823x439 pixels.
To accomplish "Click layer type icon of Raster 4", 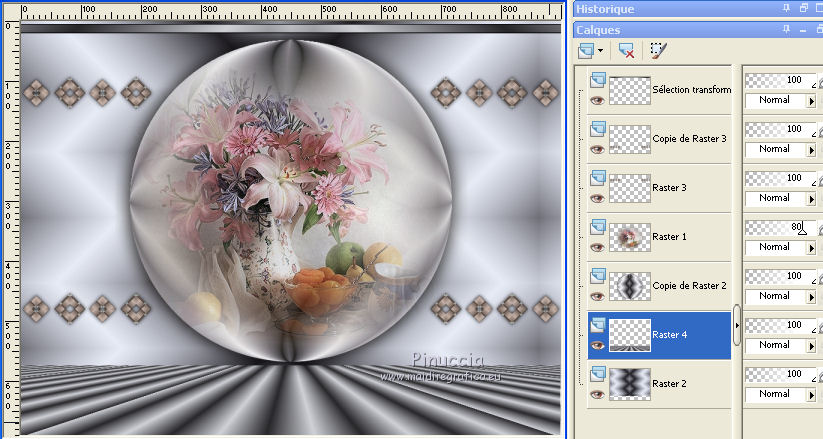I will [x=598, y=325].
